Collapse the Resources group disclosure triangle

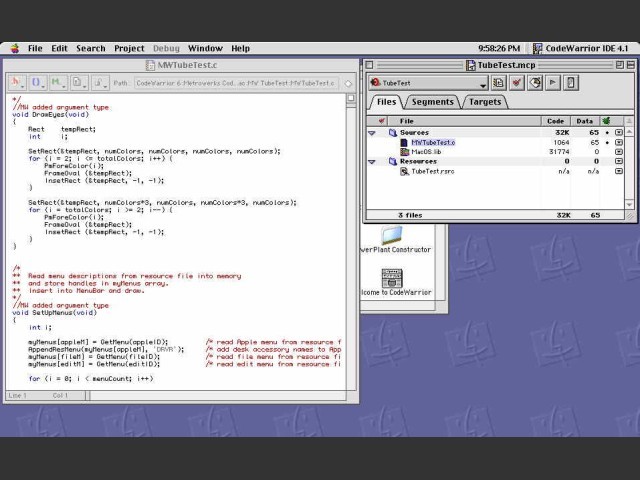click(x=373, y=161)
